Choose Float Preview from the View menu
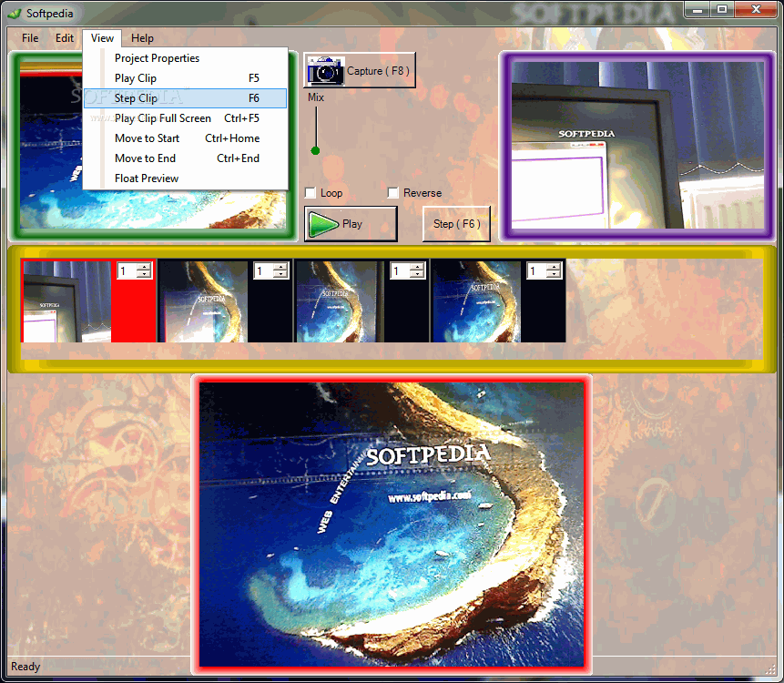 (185, 178)
